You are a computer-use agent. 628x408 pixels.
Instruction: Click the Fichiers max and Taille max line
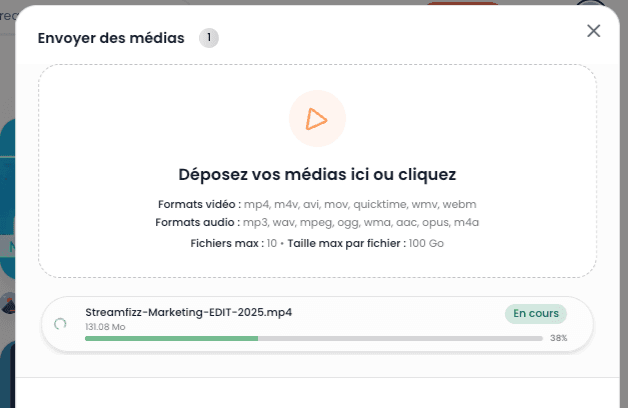(x=317, y=243)
